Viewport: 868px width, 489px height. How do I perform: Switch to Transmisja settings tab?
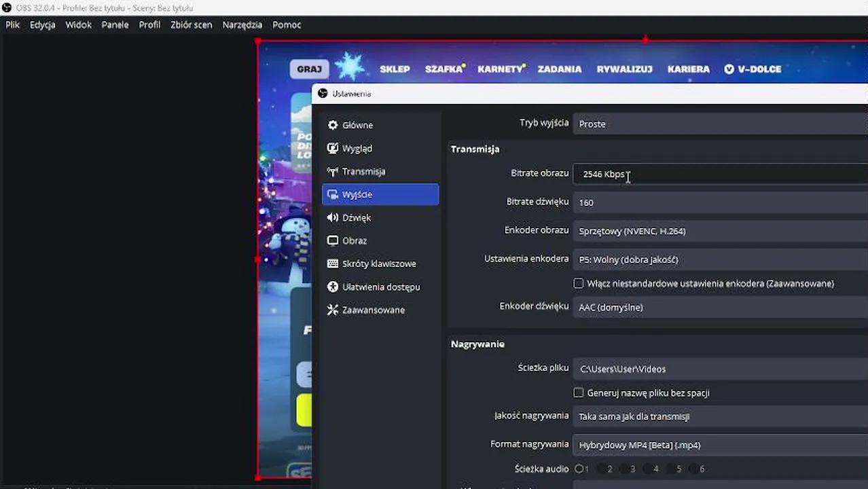pos(380,171)
